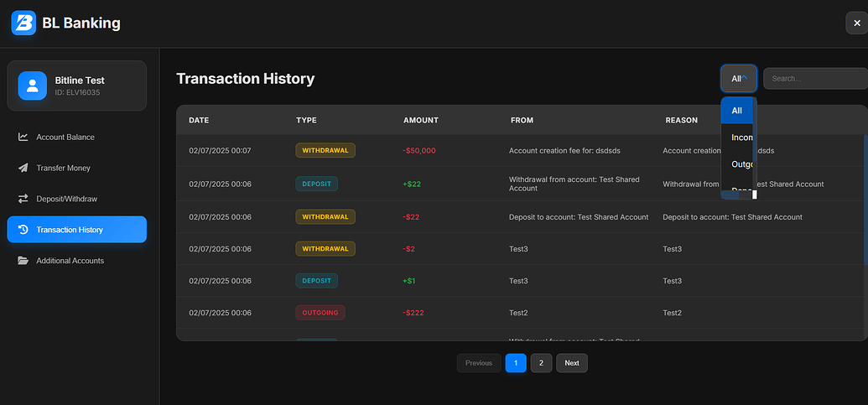
Task: Choose Outgoing option in filter list
Action: [x=736, y=164]
